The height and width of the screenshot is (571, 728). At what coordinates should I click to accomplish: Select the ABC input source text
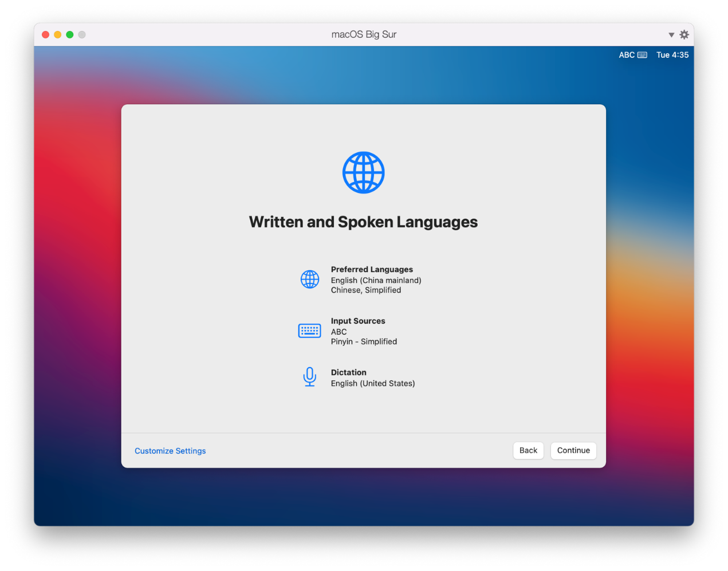pyautogui.click(x=339, y=332)
